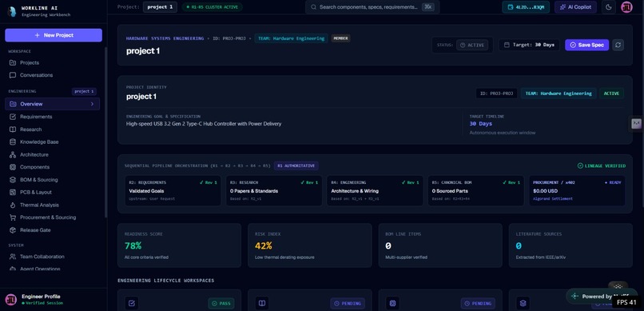Click the Projects folder icon in sidebar
The height and width of the screenshot is (311, 644).
(13, 63)
